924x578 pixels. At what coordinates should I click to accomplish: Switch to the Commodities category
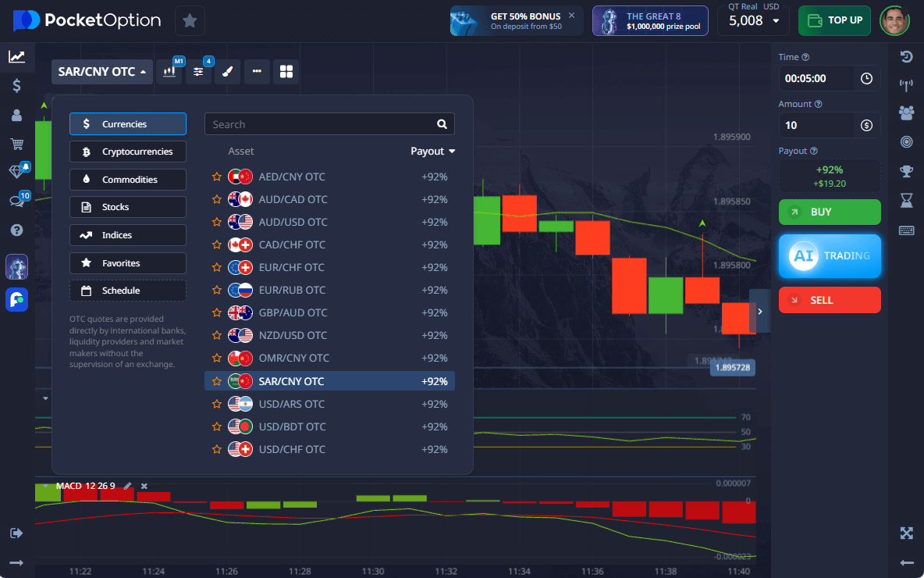(x=128, y=180)
